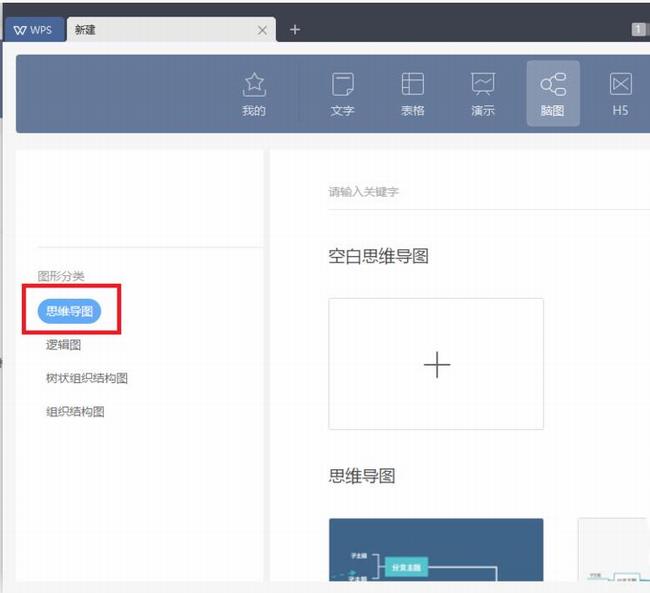Select the 表格 spreadsheet icon
650x593 pixels.
coord(412,94)
